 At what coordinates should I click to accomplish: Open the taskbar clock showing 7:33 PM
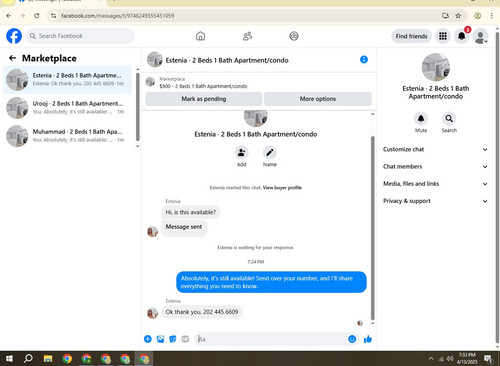(467, 358)
